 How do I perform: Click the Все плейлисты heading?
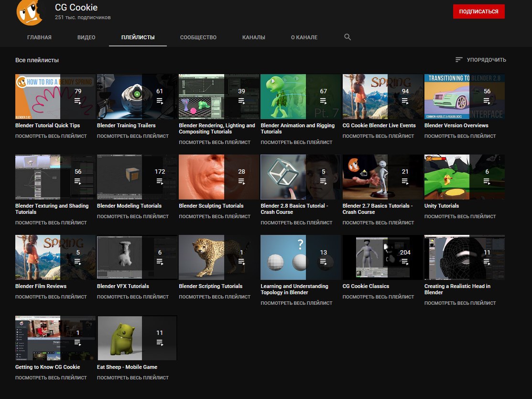tap(37, 60)
